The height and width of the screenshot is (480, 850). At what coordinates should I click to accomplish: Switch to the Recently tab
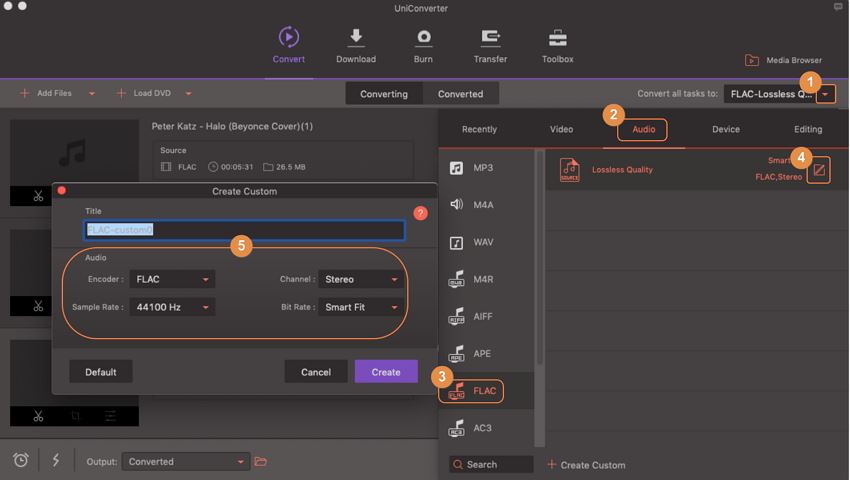coord(479,129)
